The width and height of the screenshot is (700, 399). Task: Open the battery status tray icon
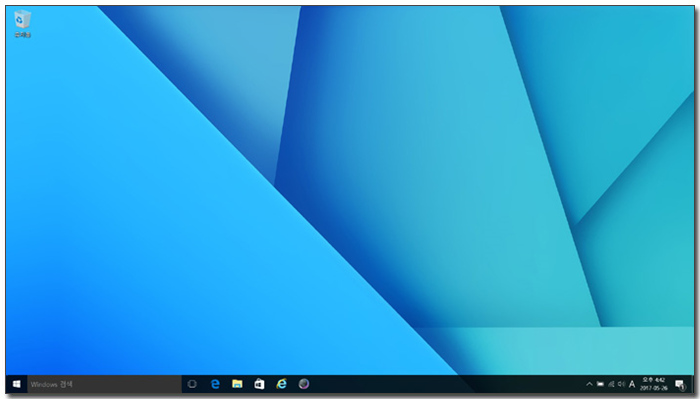point(600,384)
